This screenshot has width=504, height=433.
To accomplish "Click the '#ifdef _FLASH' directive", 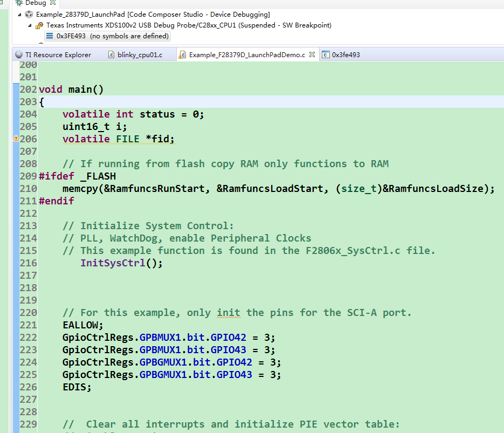I will click(78, 176).
